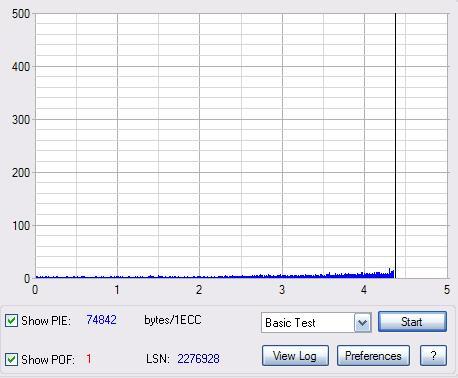
Task: Click the 100 label on vertical axis
Action: 21,226
